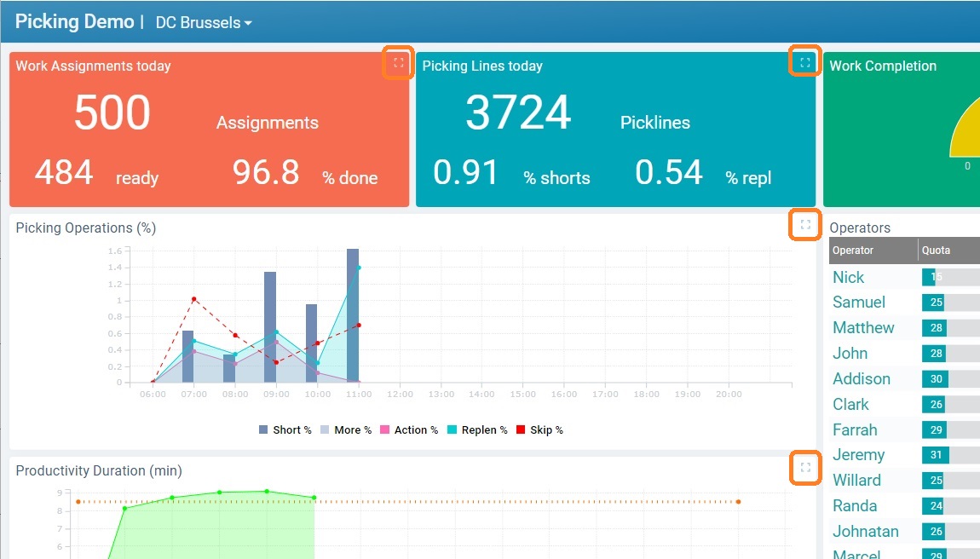Click the Short % legend marker

264,429
